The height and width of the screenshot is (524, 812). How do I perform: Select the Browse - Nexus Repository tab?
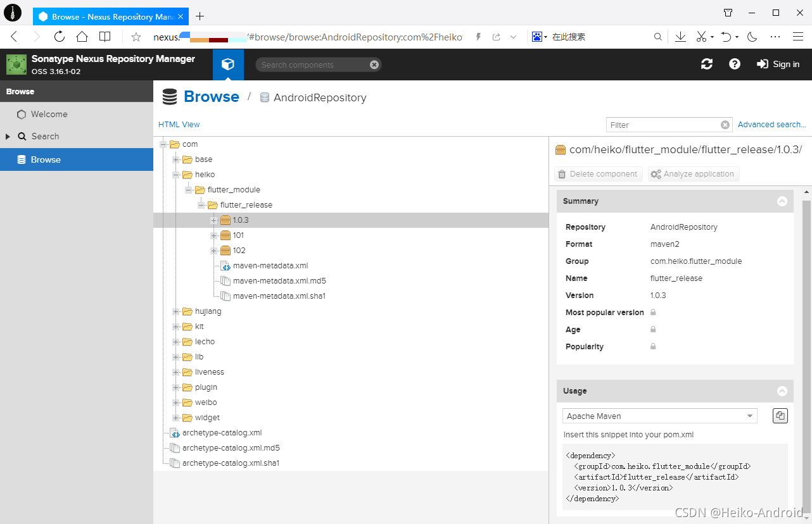point(111,17)
